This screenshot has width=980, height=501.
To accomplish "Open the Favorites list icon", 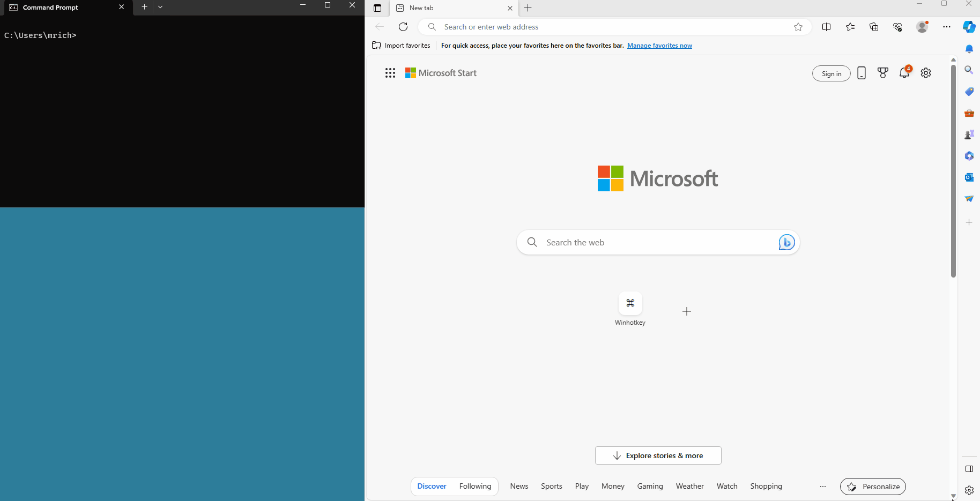I will [x=850, y=27].
